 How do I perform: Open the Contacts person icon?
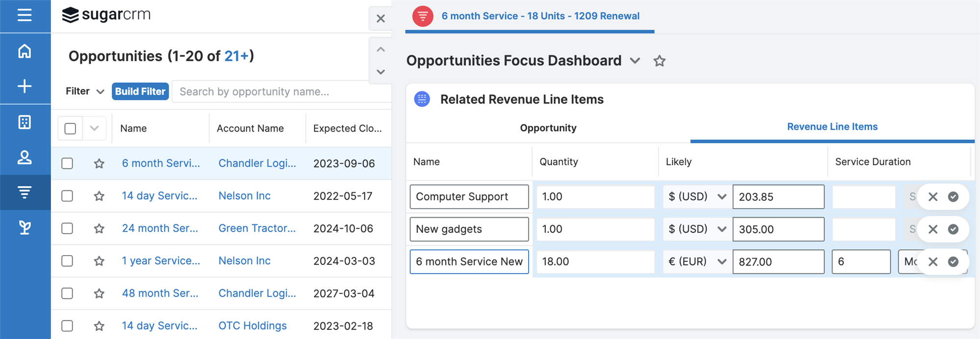[24, 157]
